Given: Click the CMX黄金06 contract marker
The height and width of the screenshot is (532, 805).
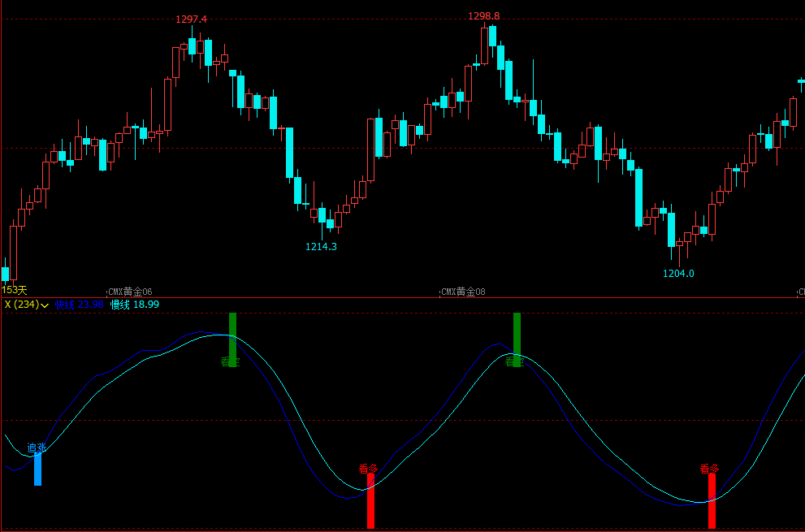Looking at the screenshot, I should pos(130,292).
